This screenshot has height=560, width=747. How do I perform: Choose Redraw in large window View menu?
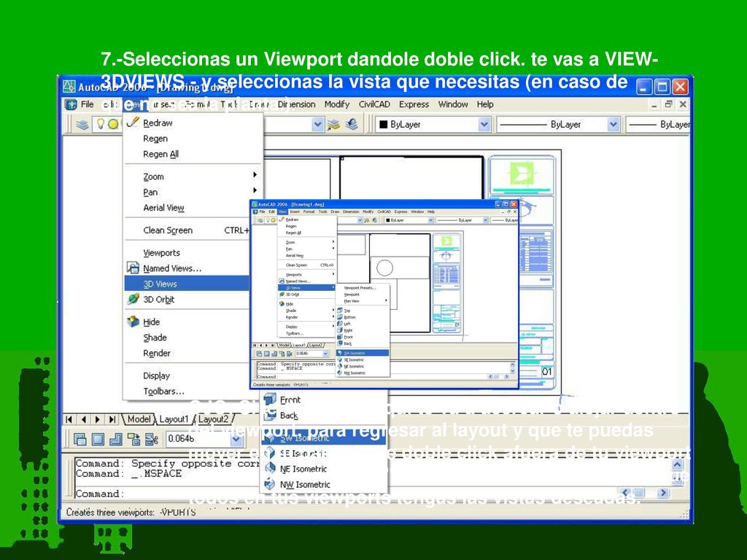tap(158, 122)
